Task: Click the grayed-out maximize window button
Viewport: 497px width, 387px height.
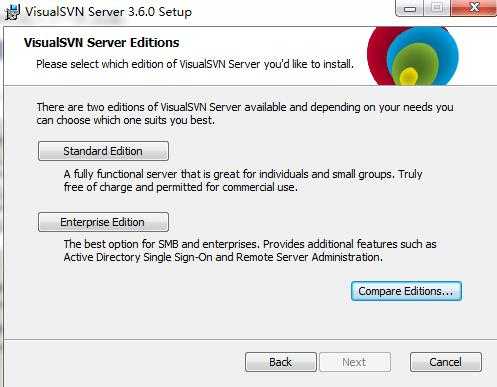Action: click(437, 8)
